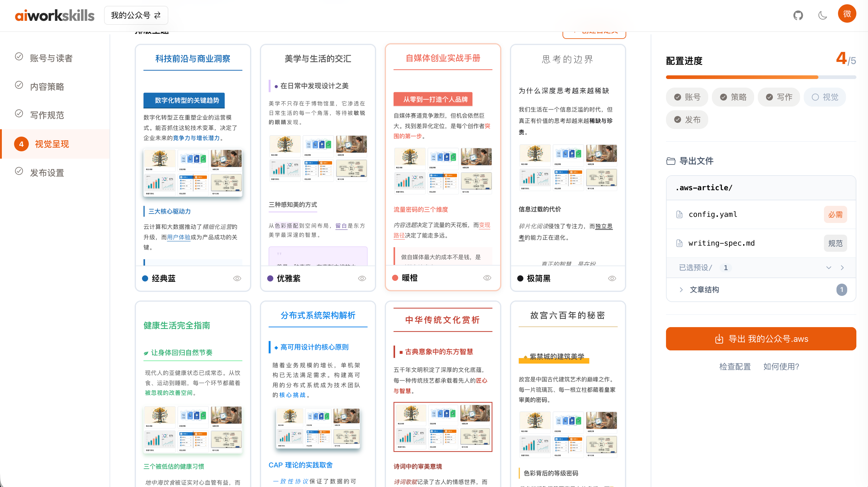Click the black dot beside 极简黑
Viewport: 868px width, 487px height.
click(520, 278)
